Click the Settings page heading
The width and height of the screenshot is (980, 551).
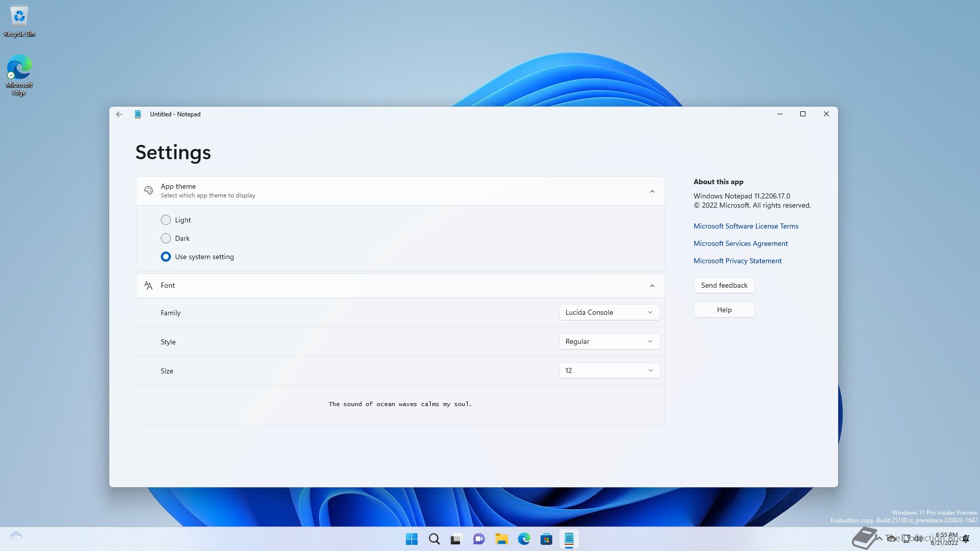173,153
